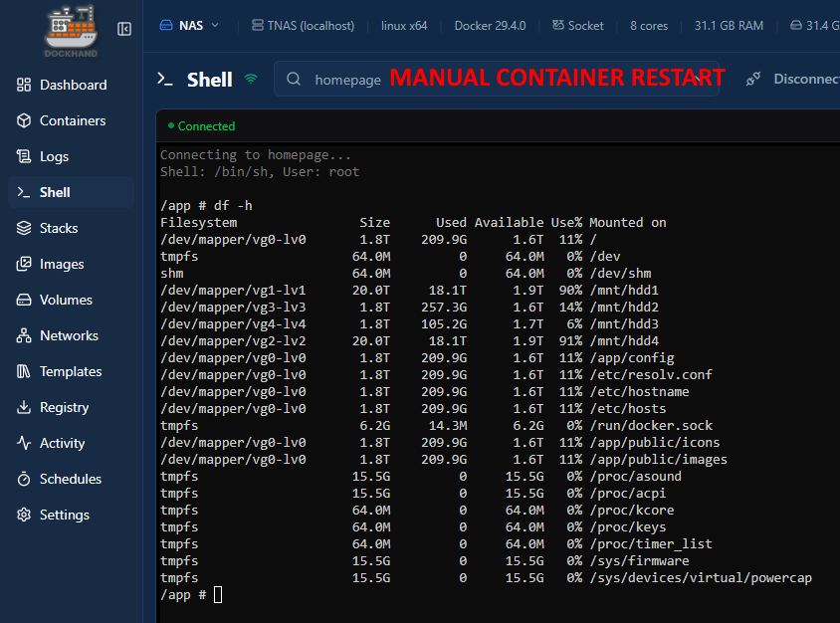
Task: Open the Schedules timer icon
Action: pyautogui.click(x=24, y=479)
